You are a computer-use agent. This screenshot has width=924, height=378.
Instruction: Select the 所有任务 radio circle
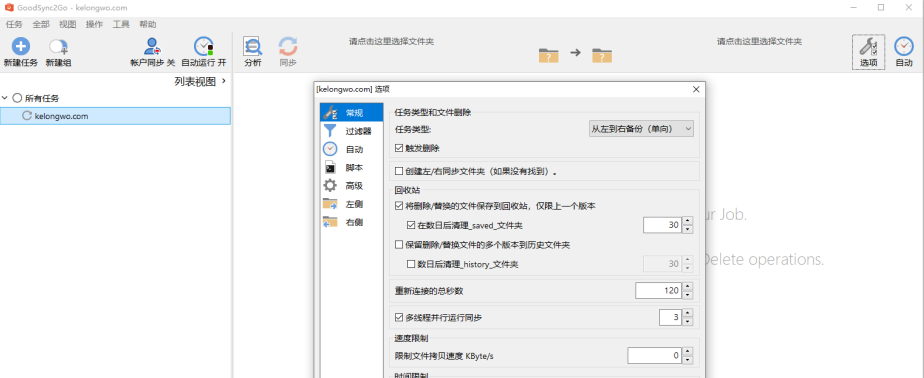coord(17,98)
